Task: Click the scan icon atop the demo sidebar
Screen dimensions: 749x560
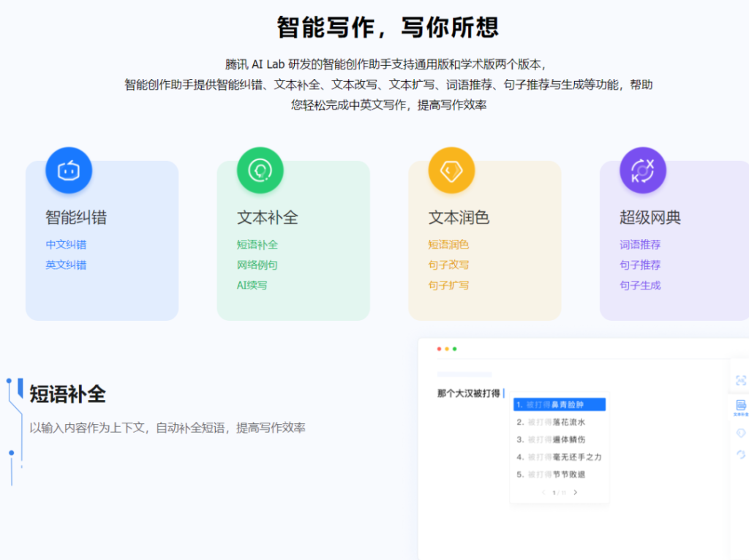Action: tap(740, 380)
